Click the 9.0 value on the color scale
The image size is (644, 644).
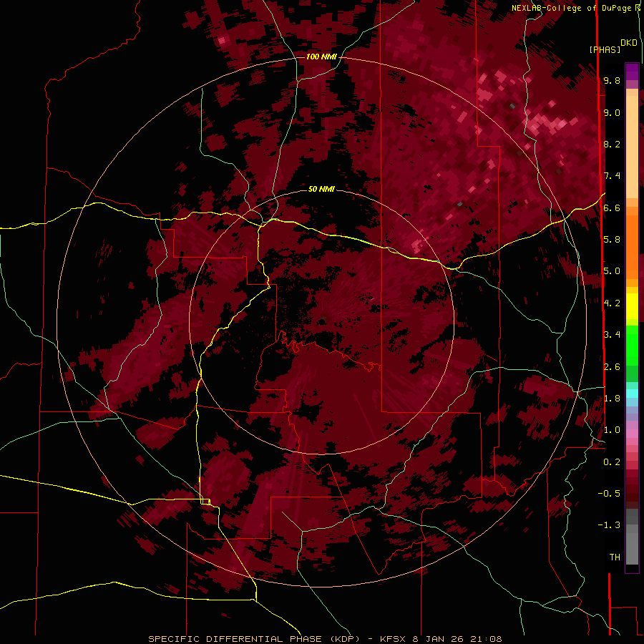612,112
